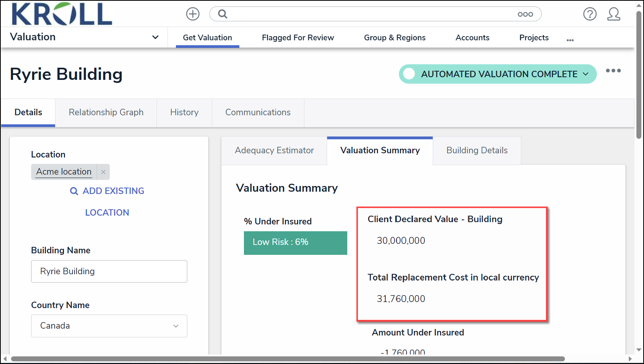
Task: Click the Low Risk : 6% indicator
Action: [x=296, y=243]
